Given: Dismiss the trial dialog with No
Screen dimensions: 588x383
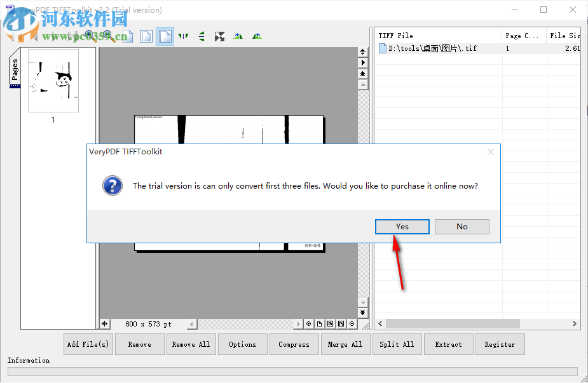Looking at the screenshot, I should click(462, 226).
